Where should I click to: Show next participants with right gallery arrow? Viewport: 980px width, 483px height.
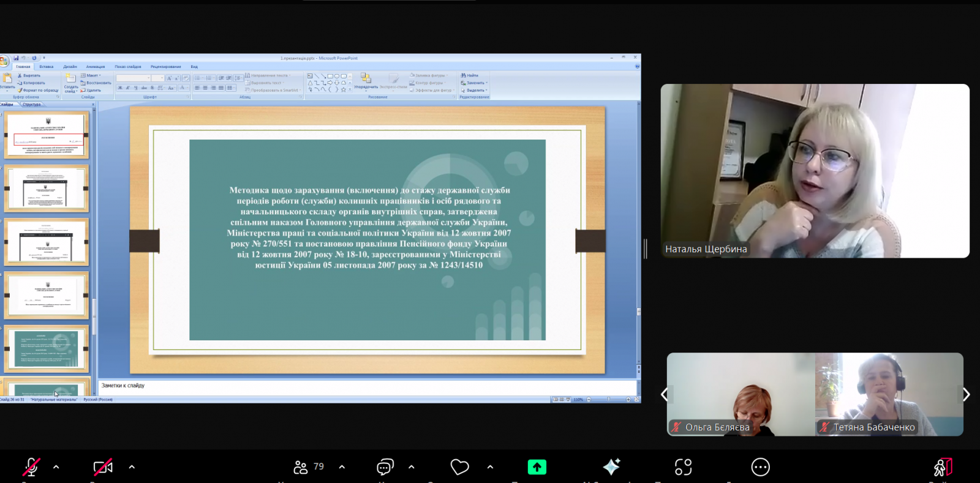coord(966,395)
